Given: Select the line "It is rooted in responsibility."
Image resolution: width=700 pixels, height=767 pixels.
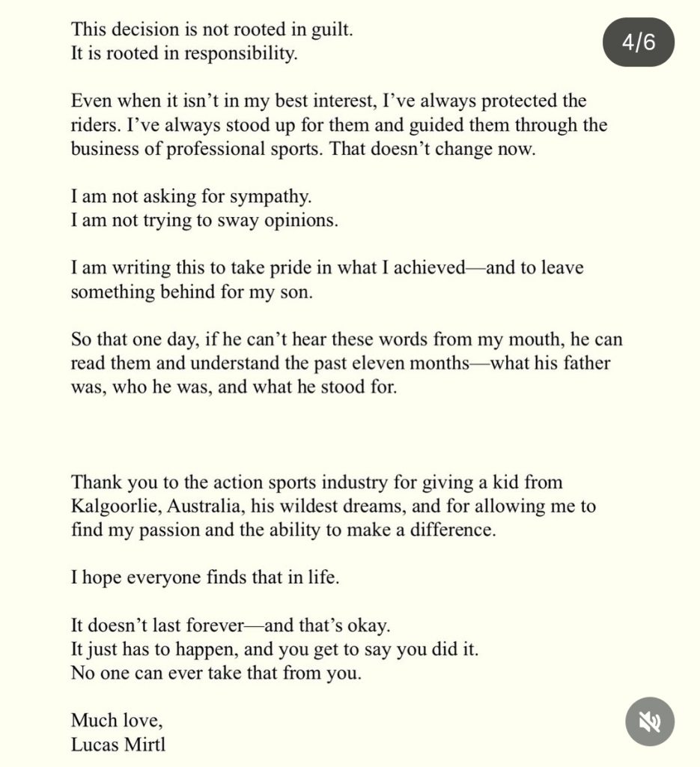Looking at the screenshot, I should click(184, 55).
